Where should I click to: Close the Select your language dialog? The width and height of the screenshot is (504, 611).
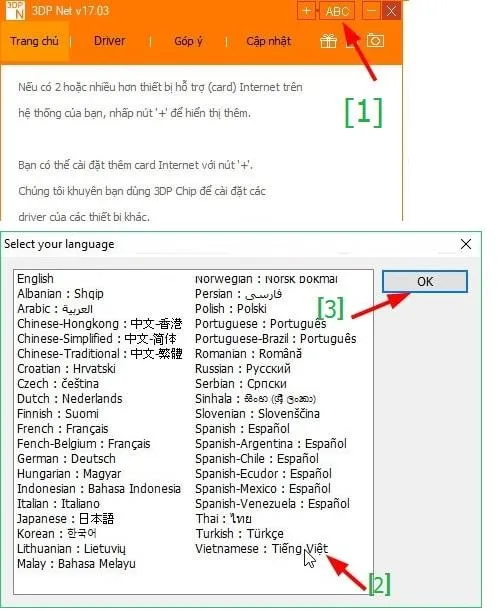click(x=466, y=244)
